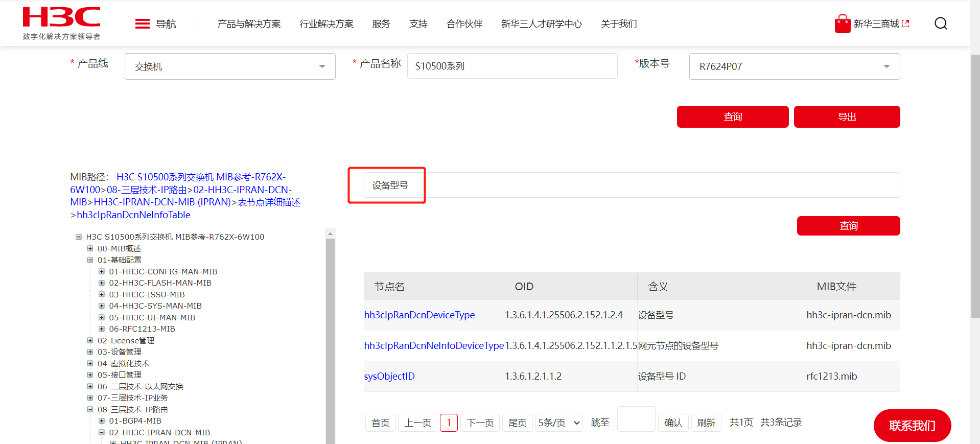
Task: Open the hamburger navigation menu icon
Action: pos(142,24)
